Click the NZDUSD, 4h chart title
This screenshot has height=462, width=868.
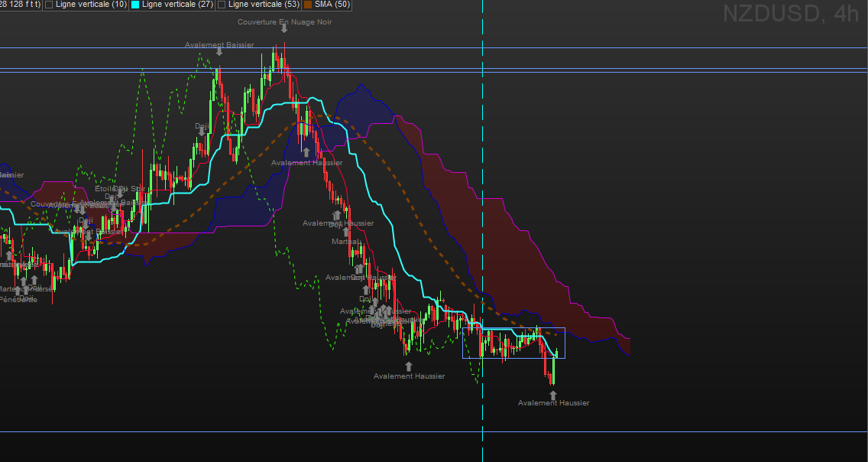pyautogui.click(x=790, y=14)
